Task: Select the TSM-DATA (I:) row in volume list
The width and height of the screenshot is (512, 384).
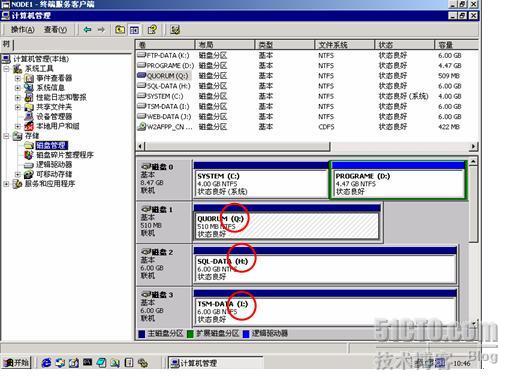Action: click(x=307, y=106)
